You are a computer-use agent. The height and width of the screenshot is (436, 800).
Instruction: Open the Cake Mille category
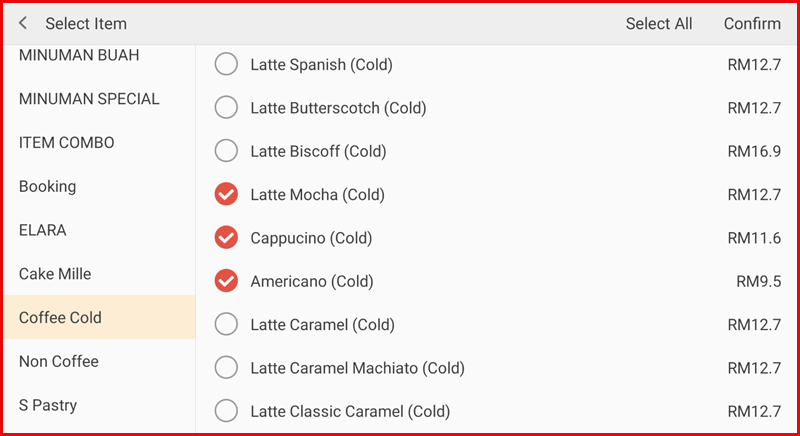pos(55,274)
